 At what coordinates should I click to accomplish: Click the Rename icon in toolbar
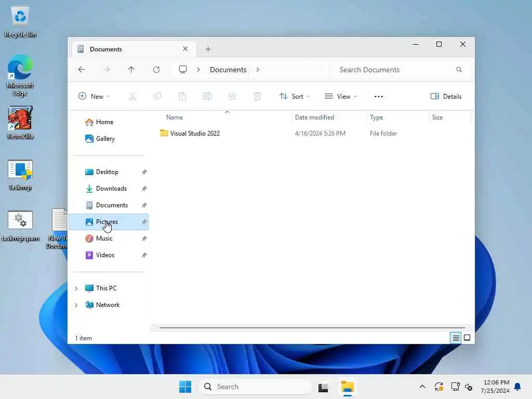pyautogui.click(x=207, y=96)
